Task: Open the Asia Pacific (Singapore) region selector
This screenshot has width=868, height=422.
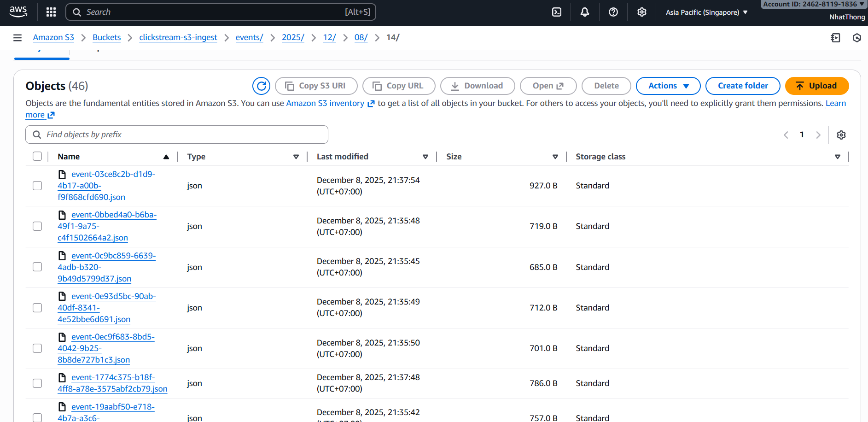Action: click(706, 12)
